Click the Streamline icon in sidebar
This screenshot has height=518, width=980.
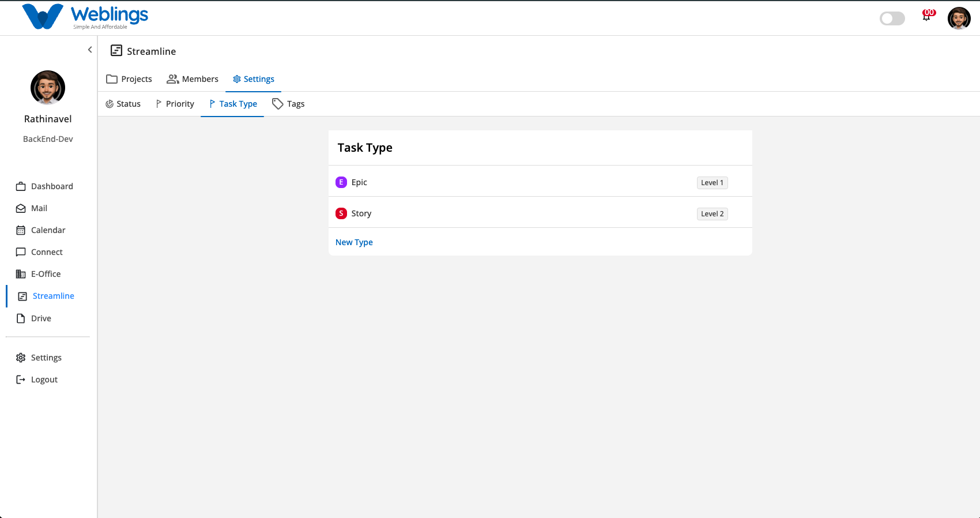click(22, 296)
